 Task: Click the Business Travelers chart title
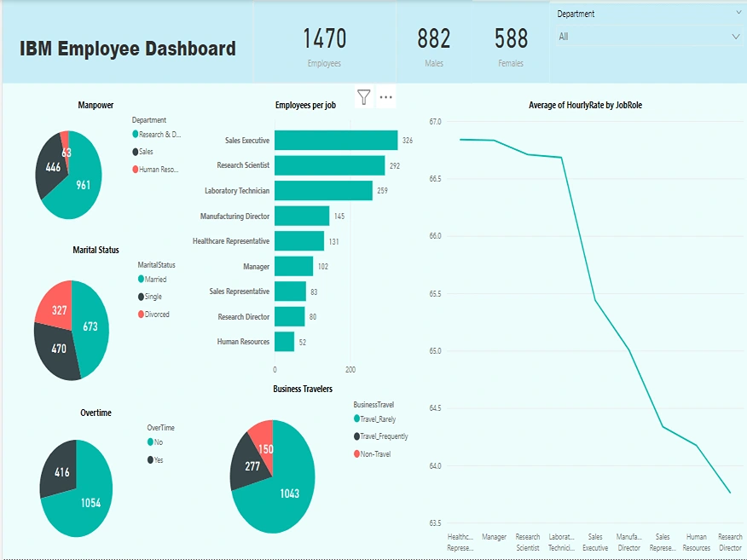[303, 389]
